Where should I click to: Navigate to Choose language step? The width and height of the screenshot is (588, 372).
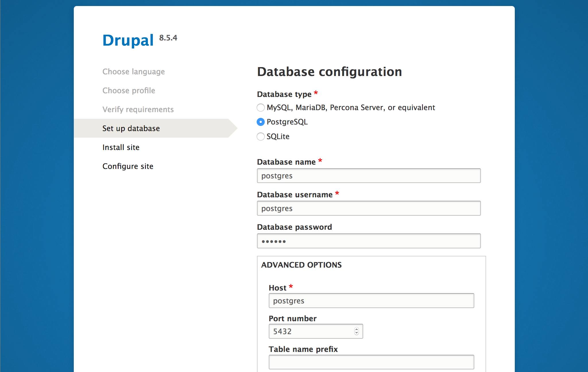pyautogui.click(x=134, y=71)
